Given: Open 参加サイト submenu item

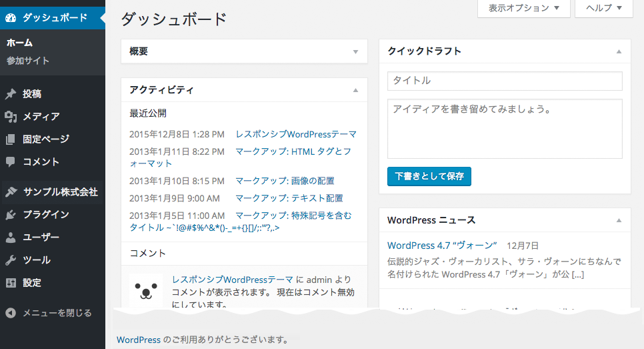Looking at the screenshot, I should 28,61.
